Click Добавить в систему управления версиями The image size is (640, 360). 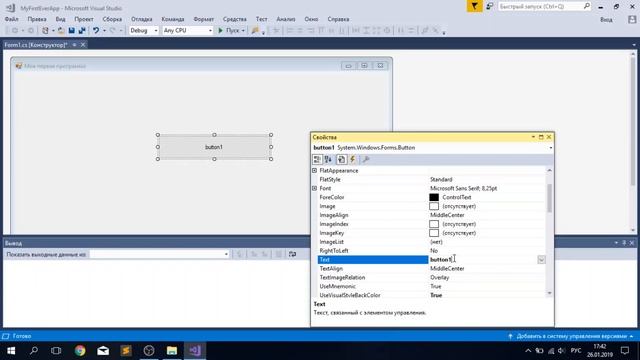[571, 336]
